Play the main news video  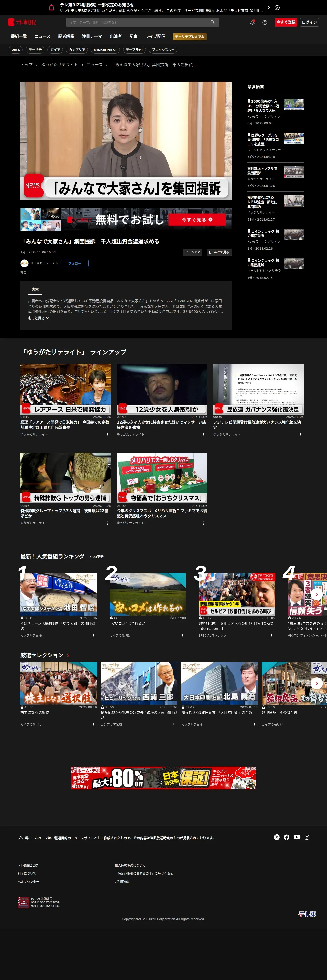click(126, 141)
